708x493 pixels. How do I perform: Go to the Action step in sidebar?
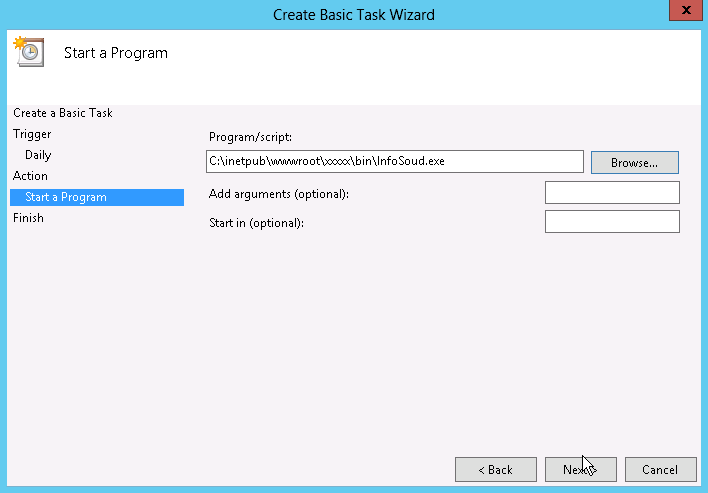[30, 176]
